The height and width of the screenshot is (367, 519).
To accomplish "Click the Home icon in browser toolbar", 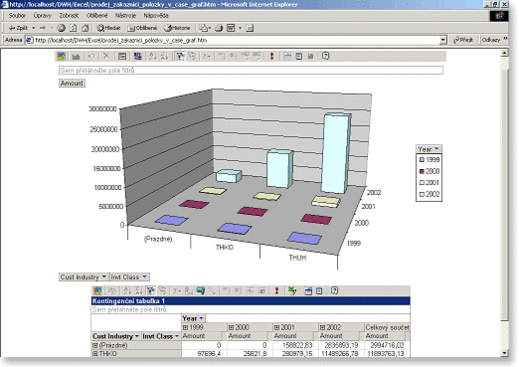I will (85, 28).
